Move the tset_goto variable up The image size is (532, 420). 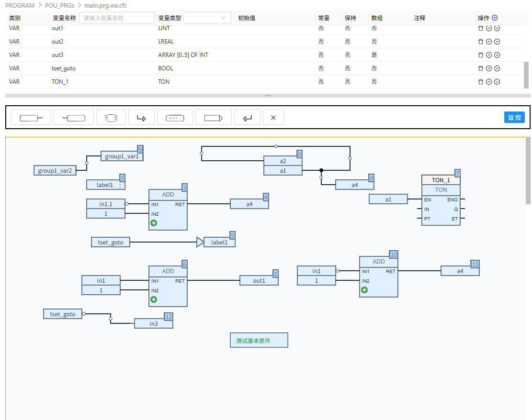[489, 68]
